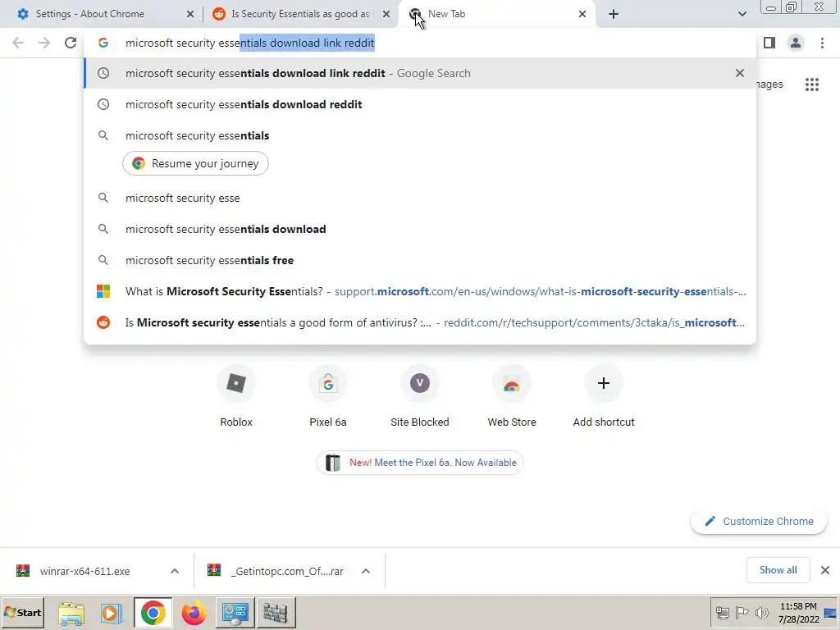The height and width of the screenshot is (630, 840).
Task: Click the network tray icon
Action: pyautogui.click(x=723, y=612)
